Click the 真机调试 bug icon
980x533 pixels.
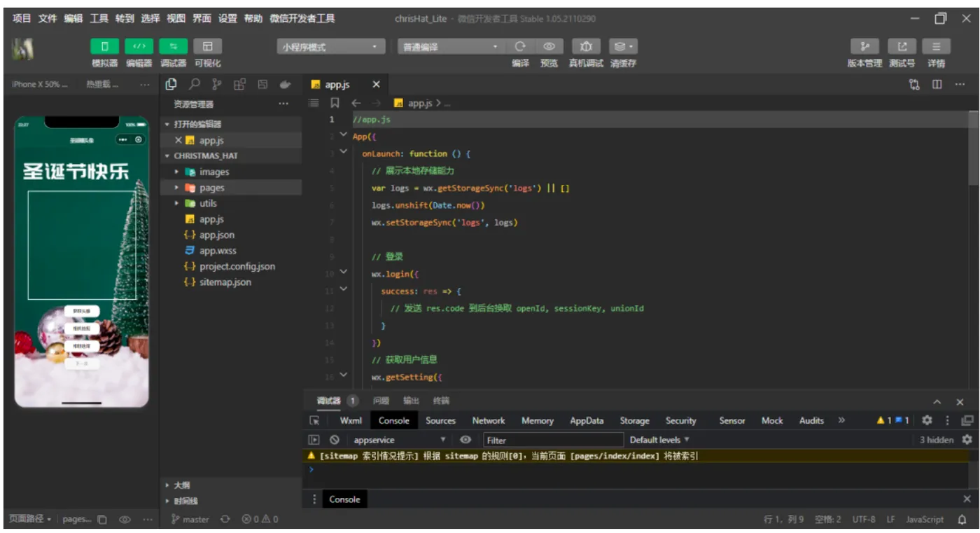coord(586,46)
